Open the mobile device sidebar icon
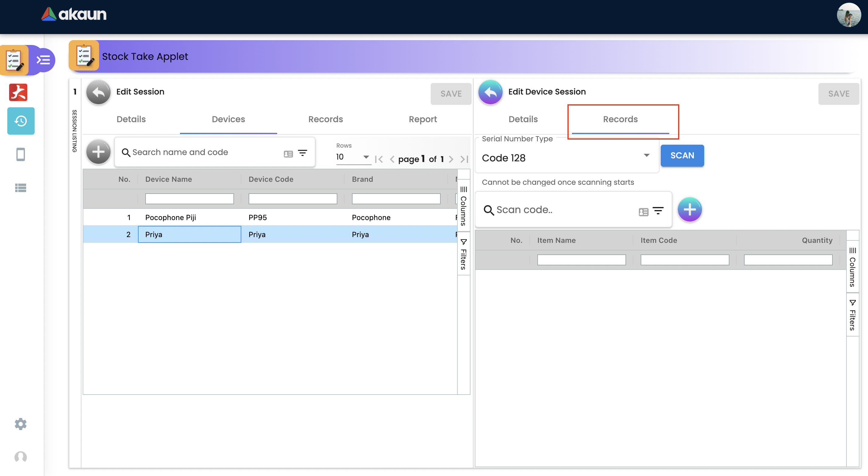Viewport: 868px width, 476px height. click(21, 154)
